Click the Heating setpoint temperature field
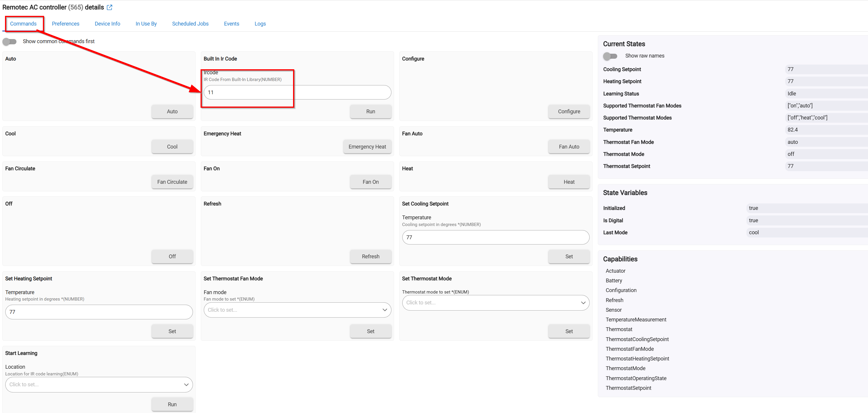The height and width of the screenshot is (413, 868). [99, 312]
